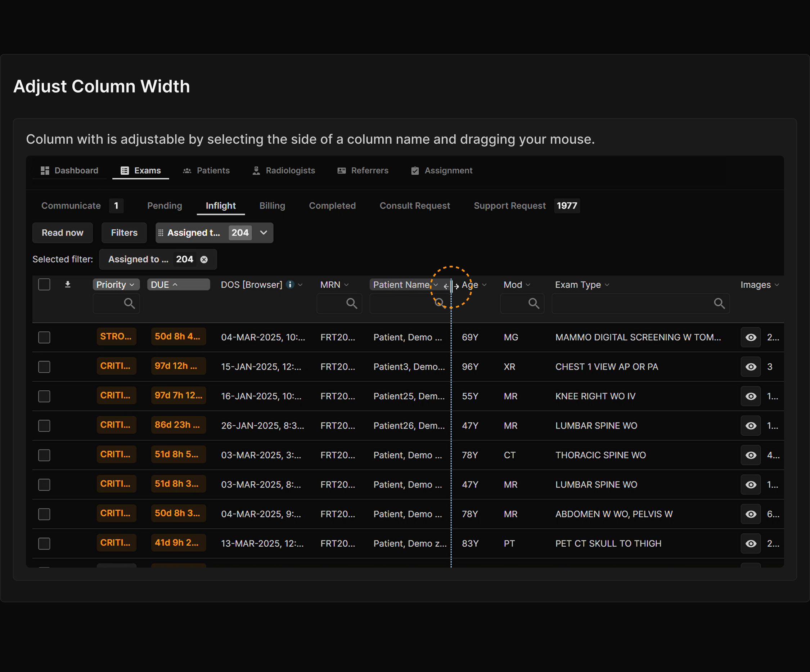Open the Filters panel
Image resolution: width=810 pixels, height=672 pixels.
click(x=124, y=233)
